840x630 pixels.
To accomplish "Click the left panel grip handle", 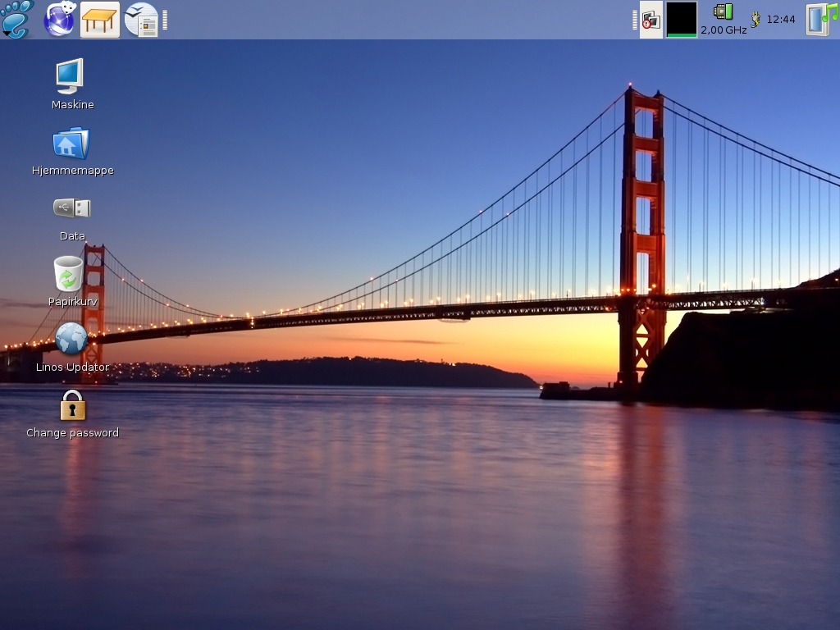I will click(165, 20).
